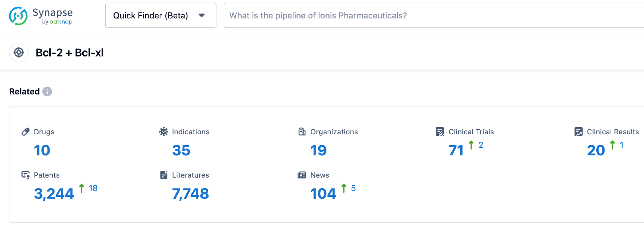Click the 5 new News items indicator
The width and height of the screenshot is (644, 228).
click(353, 188)
